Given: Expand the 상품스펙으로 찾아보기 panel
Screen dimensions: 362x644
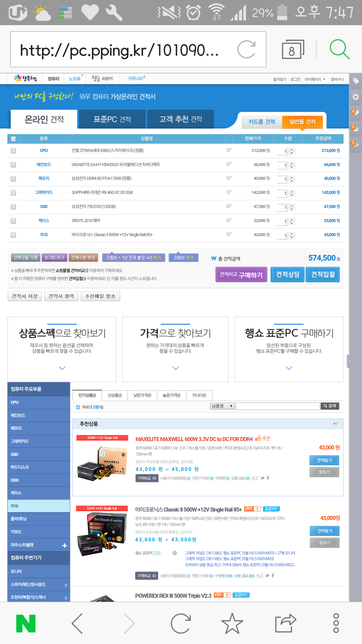Looking at the screenshot, I should (62, 368).
